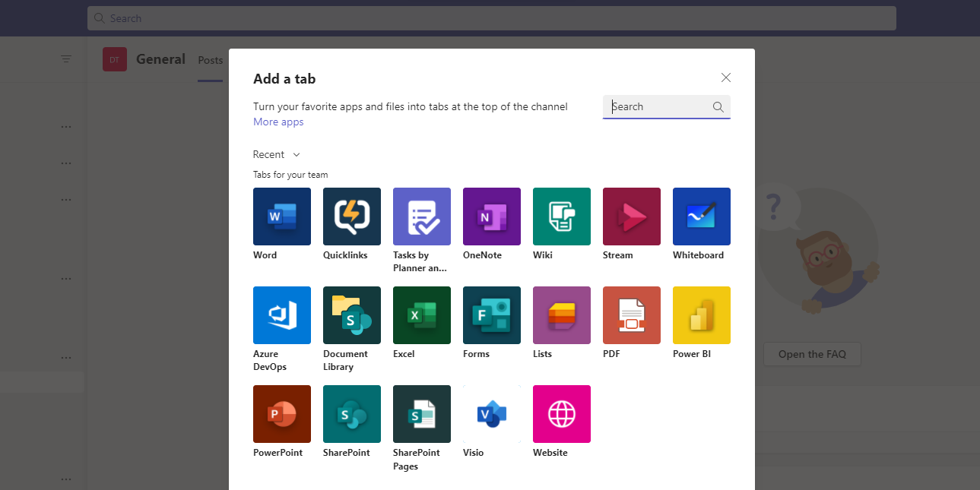Pick the PDF app icon

pos(632,315)
